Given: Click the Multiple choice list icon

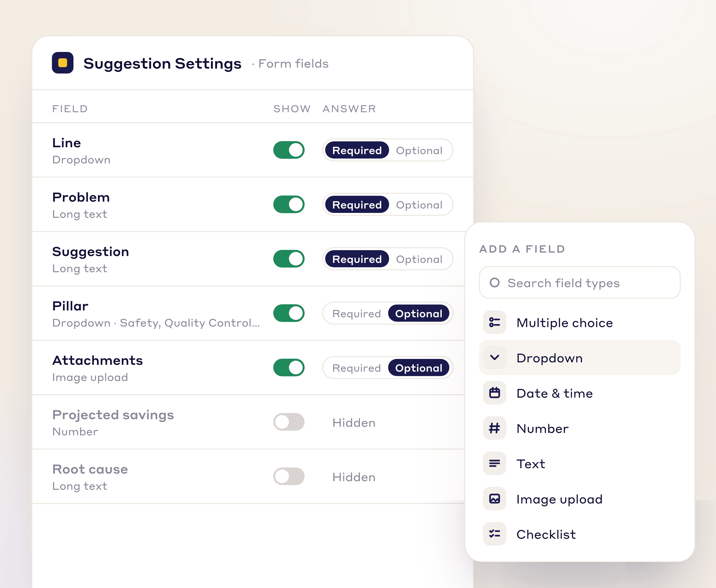Looking at the screenshot, I should [495, 322].
